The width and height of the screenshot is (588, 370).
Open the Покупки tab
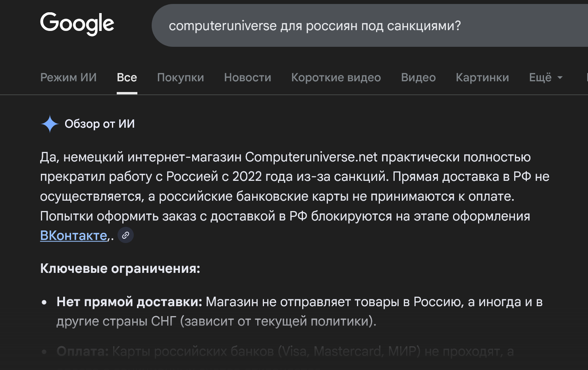[x=180, y=77]
